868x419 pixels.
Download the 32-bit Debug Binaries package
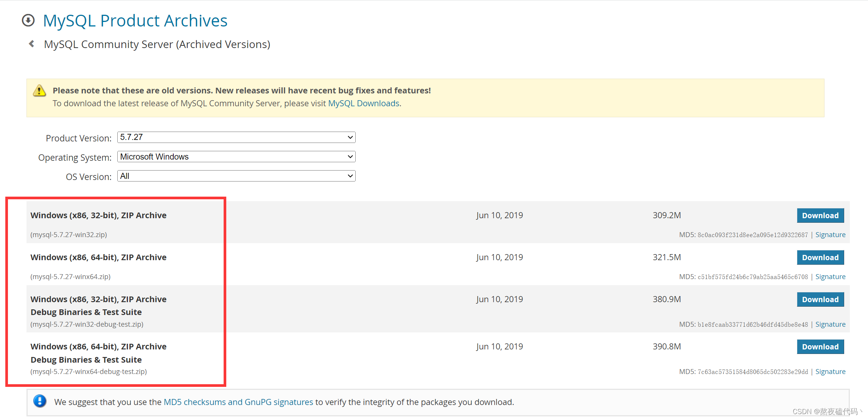tap(820, 300)
